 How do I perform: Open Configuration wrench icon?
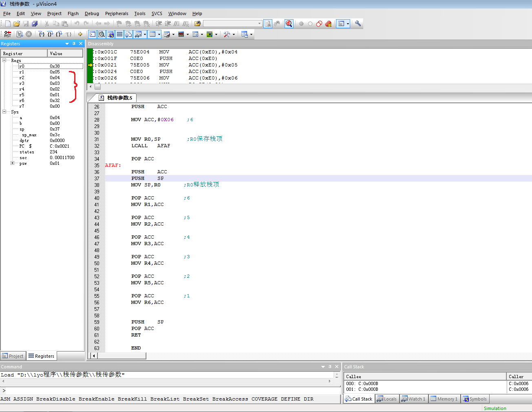358,24
